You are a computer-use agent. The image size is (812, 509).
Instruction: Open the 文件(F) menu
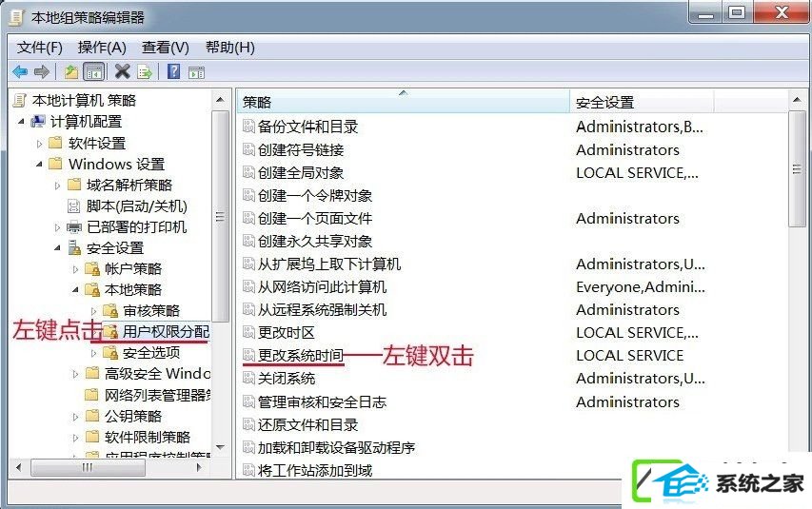coord(40,48)
